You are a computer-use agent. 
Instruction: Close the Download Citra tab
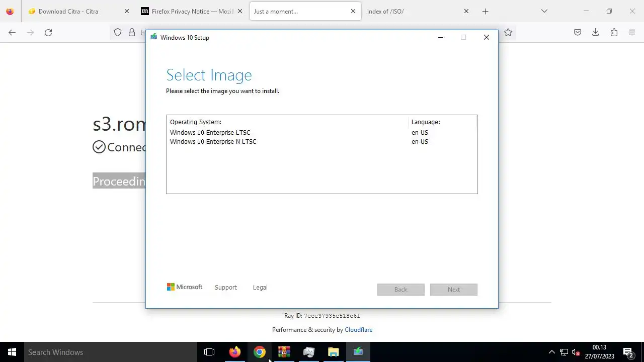coord(127,11)
